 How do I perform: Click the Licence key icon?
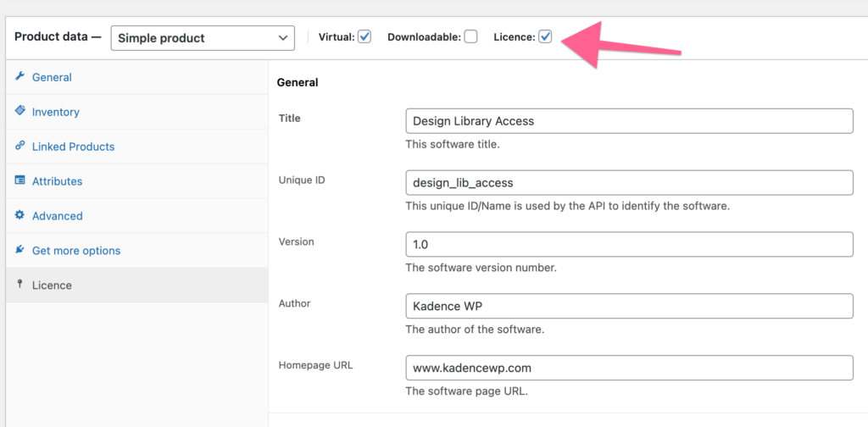pos(19,285)
